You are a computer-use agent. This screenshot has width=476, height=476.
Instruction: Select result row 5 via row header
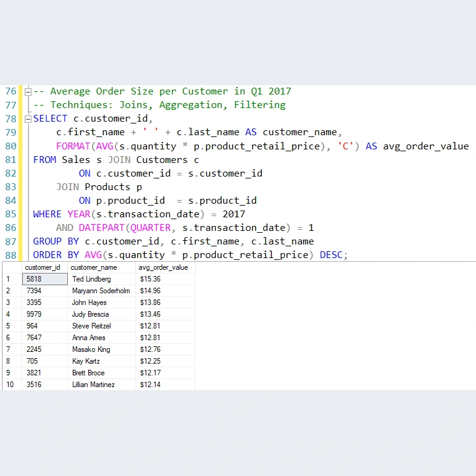pyautogui.click(x=12, y=326)
